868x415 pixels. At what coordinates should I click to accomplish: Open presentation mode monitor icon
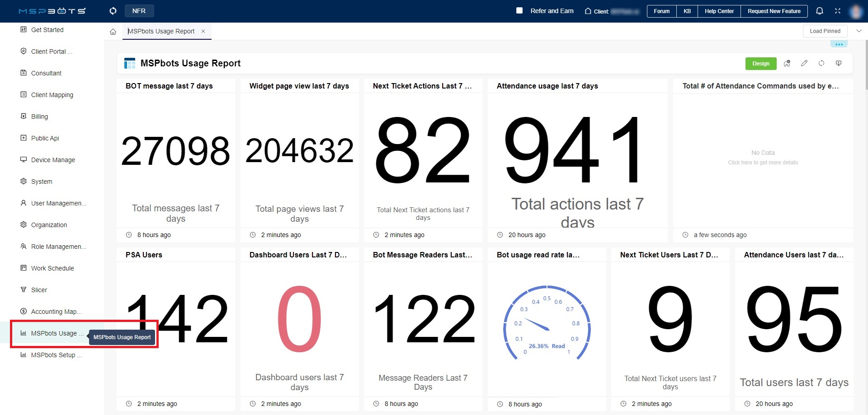pyautogui.click(x=839, y=63)
